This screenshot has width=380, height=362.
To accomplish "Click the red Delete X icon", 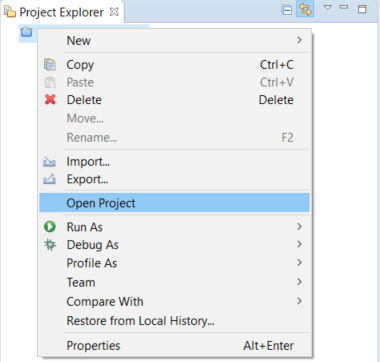I will click(x=50, y=99).
